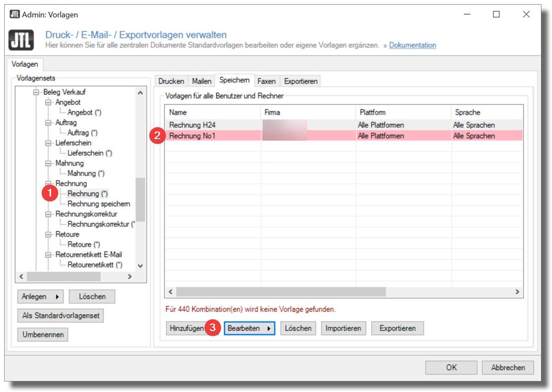Image resolution: width=552 pixels, height=392 pixels.
Task: Open the Bearbeiten dropdown button
Action: (249, 329)
